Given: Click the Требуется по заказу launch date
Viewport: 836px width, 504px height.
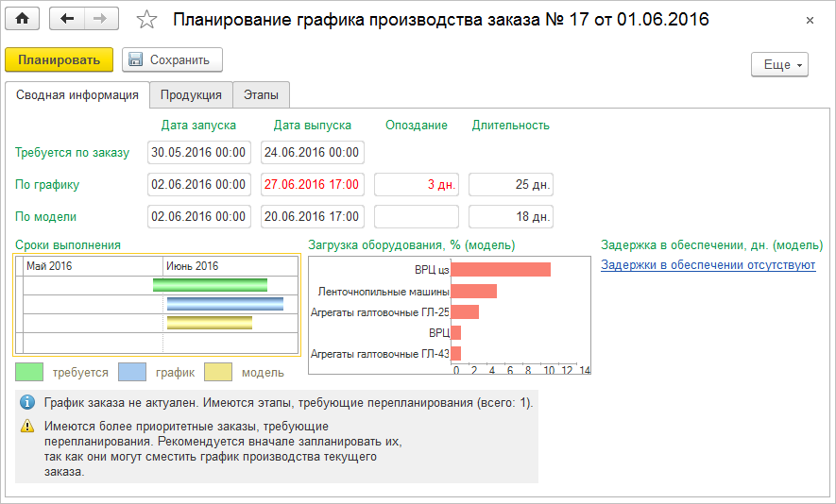Looking at the screenshot, I should click(198, 152).
